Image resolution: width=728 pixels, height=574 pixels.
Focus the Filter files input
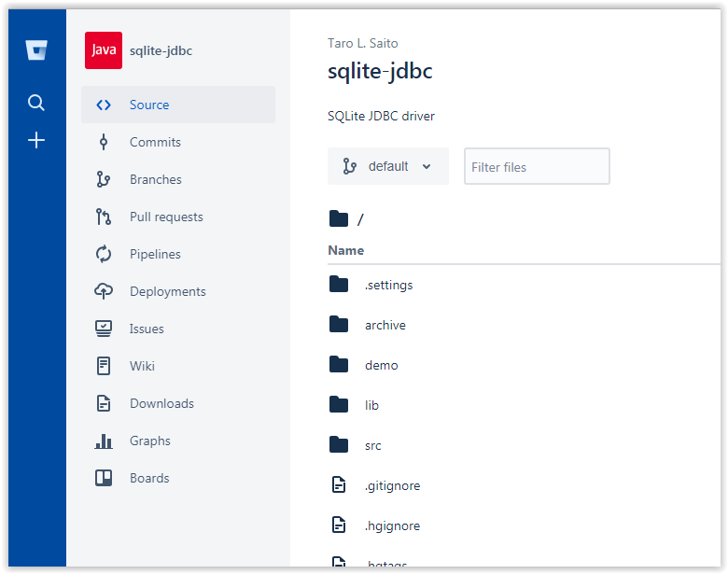click(x=537, y=166)
